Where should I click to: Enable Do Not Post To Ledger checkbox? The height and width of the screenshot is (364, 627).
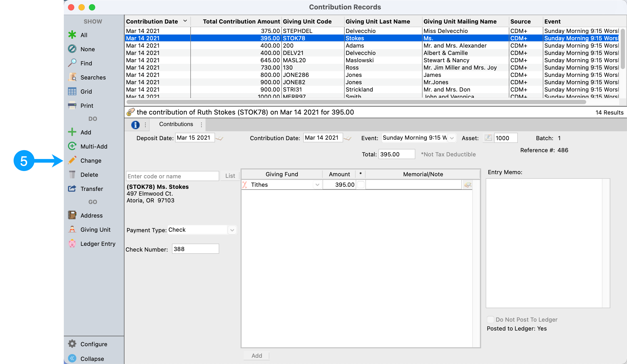491,319
